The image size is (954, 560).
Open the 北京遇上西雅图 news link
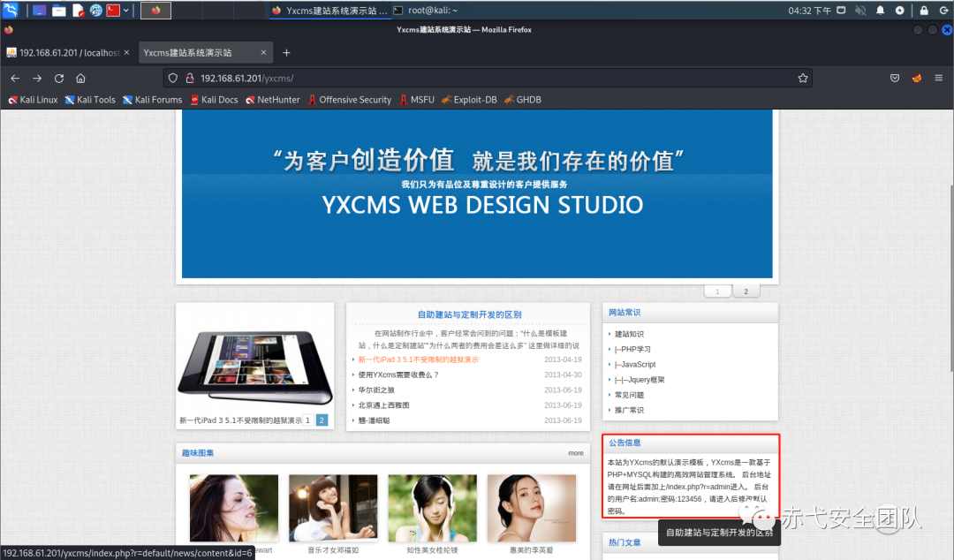[383, 405]
